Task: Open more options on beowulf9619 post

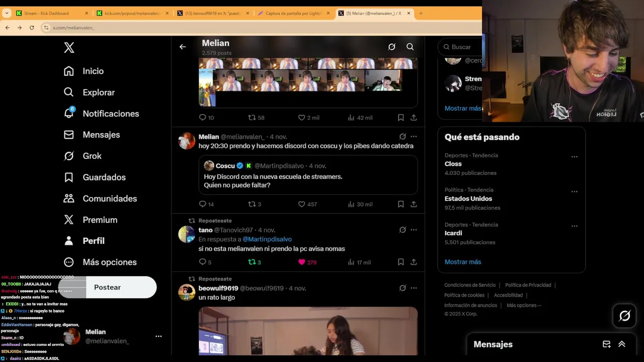Action: [414, 288]
